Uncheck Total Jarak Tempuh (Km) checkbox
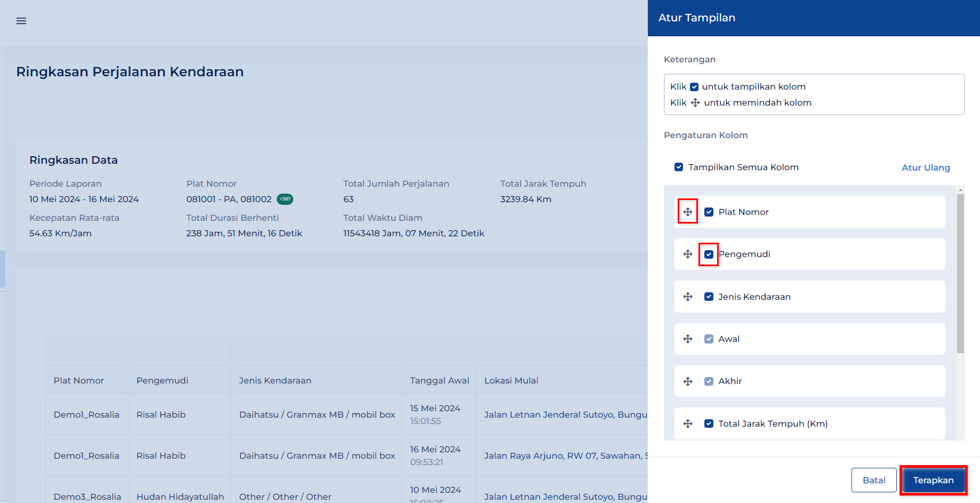The width and height of the screenshot is (980, 503). coord(709,424)
